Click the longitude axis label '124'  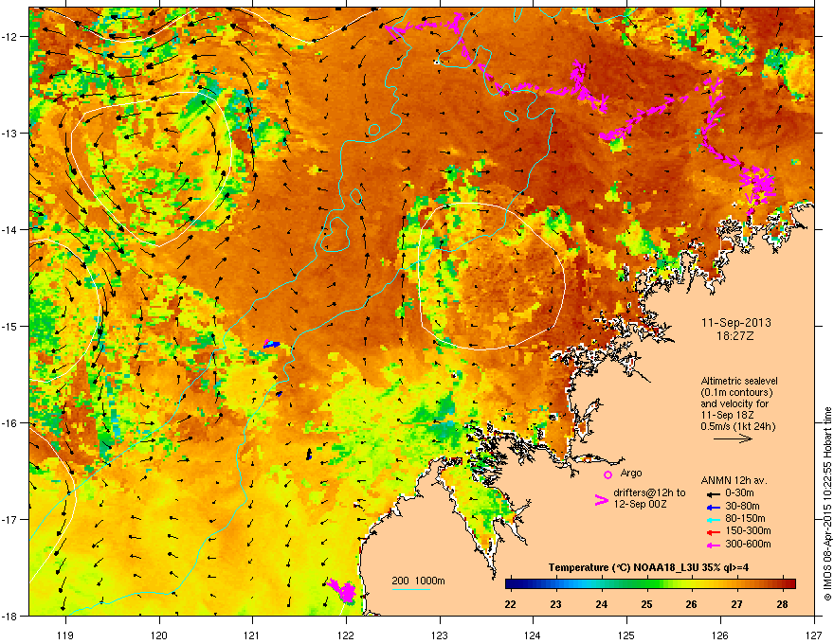coord(533,635)
